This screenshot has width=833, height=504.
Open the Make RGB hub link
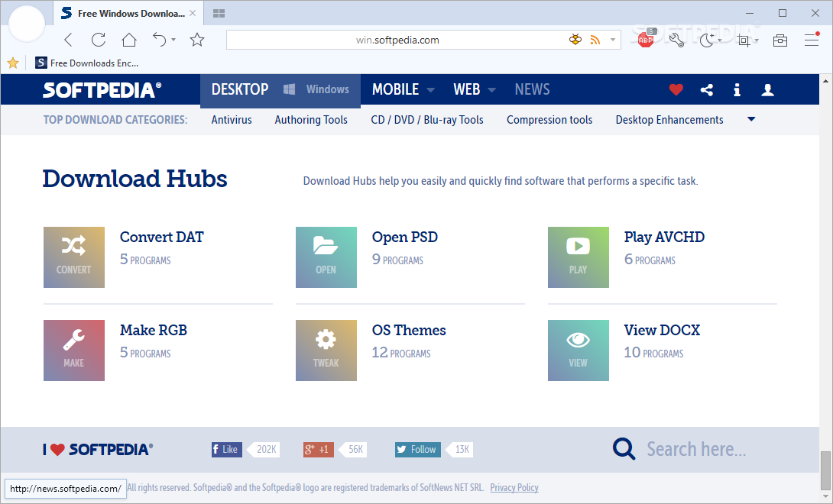point(154,331)
